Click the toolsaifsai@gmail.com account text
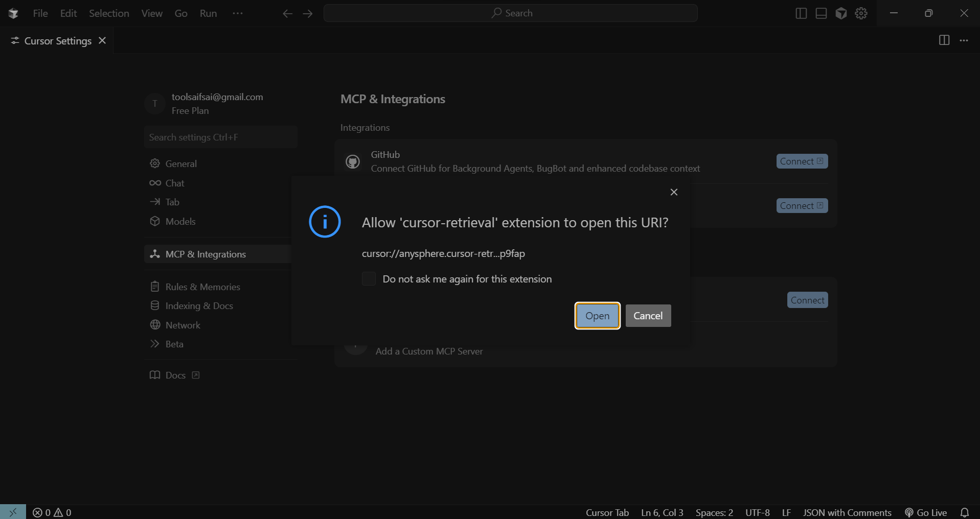 (217, 97)
